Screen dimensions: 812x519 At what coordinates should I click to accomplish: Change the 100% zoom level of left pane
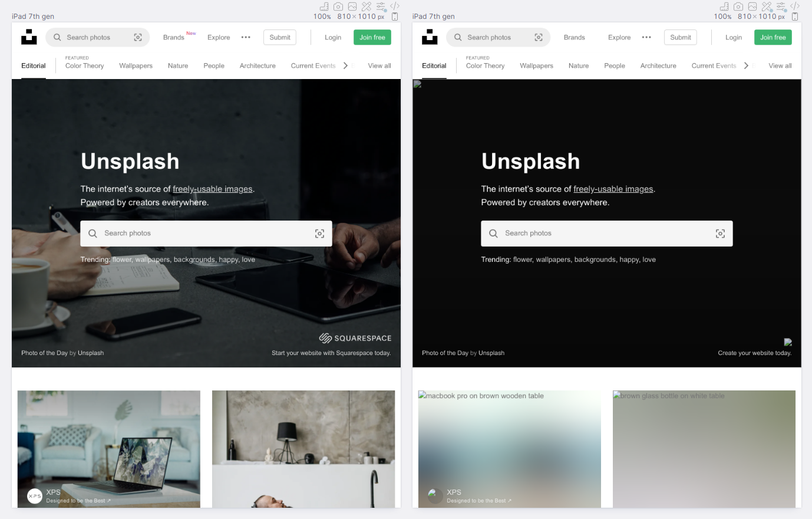click(322, 17)
